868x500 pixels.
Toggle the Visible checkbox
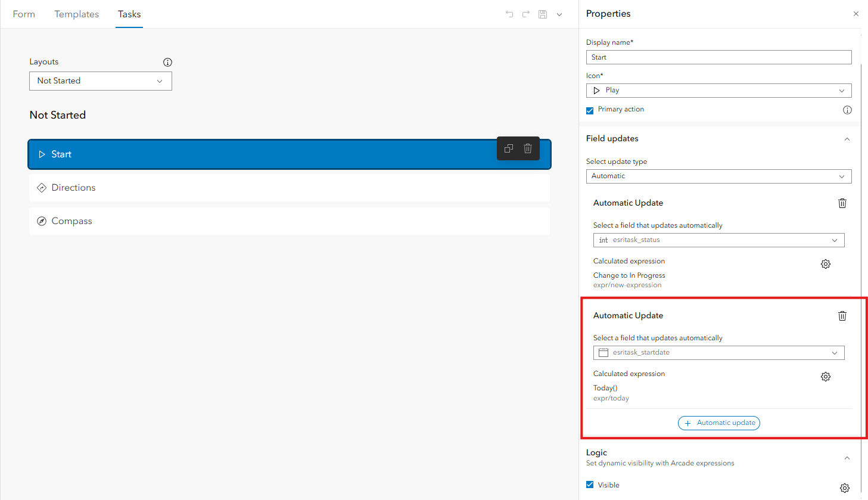[590, 485]
